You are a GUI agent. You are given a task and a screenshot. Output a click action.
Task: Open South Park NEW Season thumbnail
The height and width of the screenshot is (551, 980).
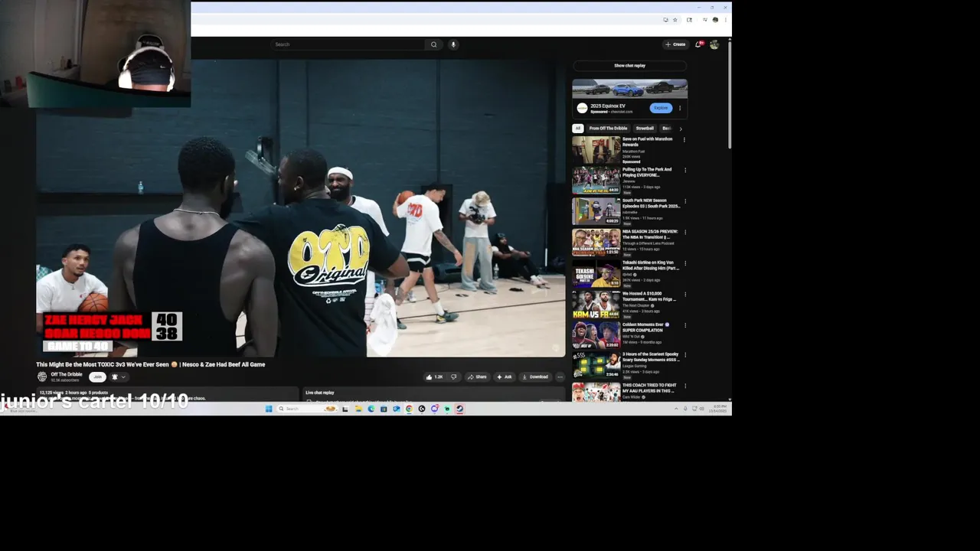[x=596, y=210]
